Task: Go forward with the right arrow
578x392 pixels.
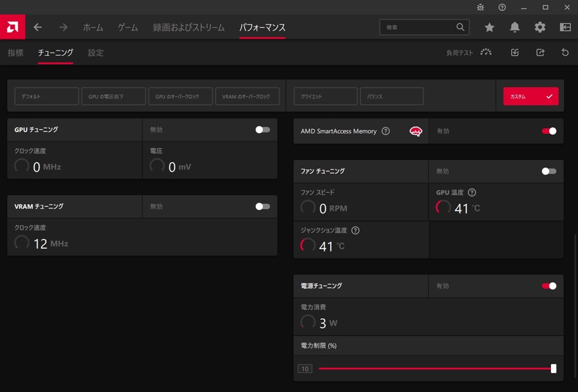Action: tap(63, 27)
